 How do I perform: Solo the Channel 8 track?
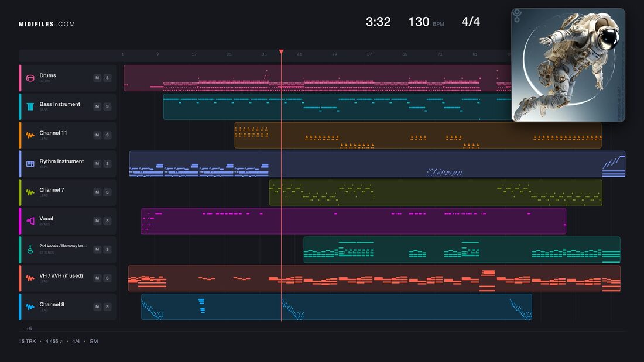107,306
